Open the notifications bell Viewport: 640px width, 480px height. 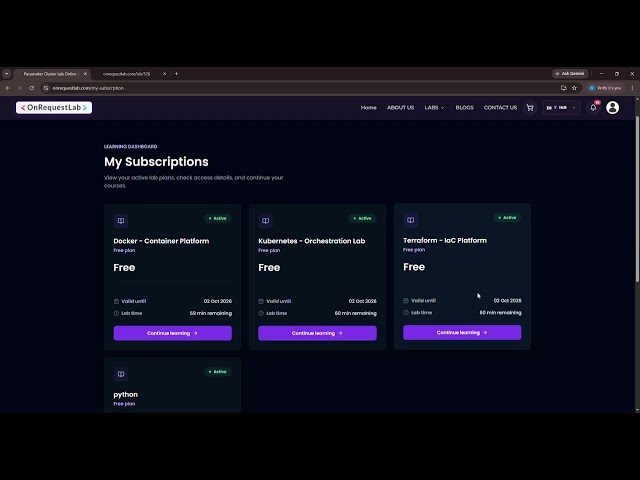[x=593, y=107]
